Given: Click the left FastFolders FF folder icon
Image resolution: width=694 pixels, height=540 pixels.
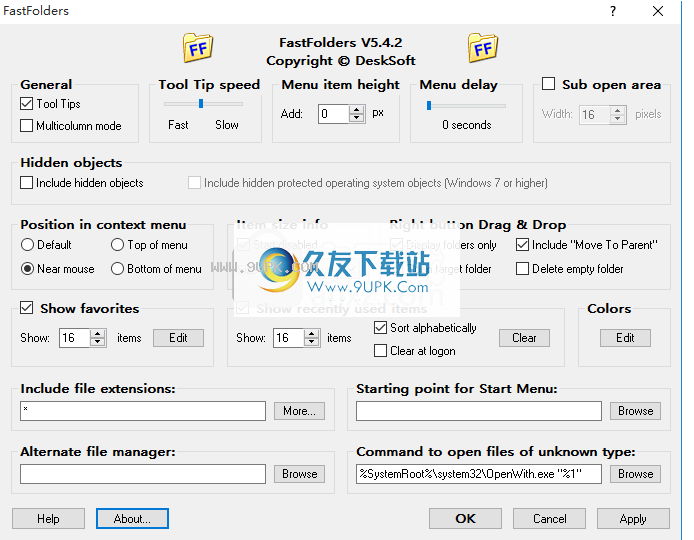Looking at the screenshot, I should (198, 48).
